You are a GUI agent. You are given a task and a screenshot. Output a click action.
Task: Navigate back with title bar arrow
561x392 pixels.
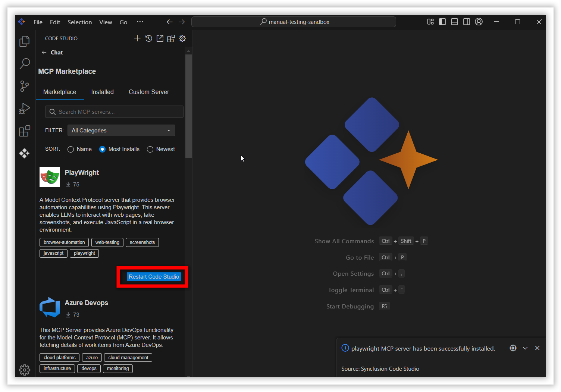tap(170, 22)
